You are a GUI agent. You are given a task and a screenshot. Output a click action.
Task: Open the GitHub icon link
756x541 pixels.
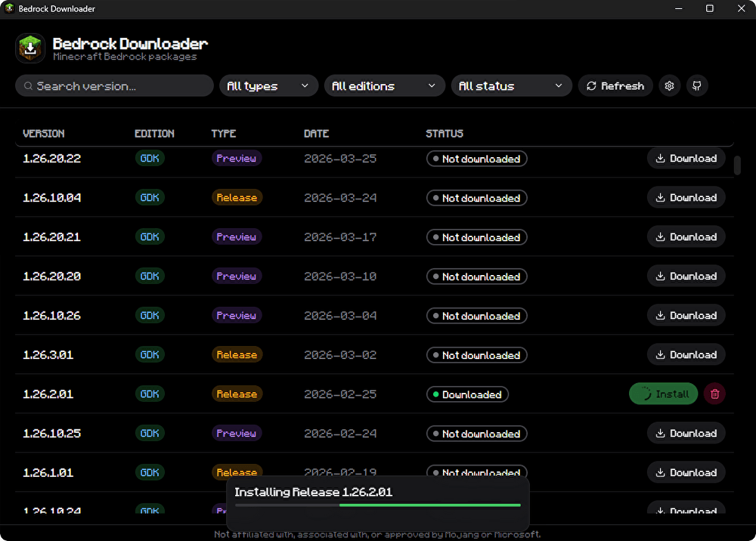coord(697,85)
